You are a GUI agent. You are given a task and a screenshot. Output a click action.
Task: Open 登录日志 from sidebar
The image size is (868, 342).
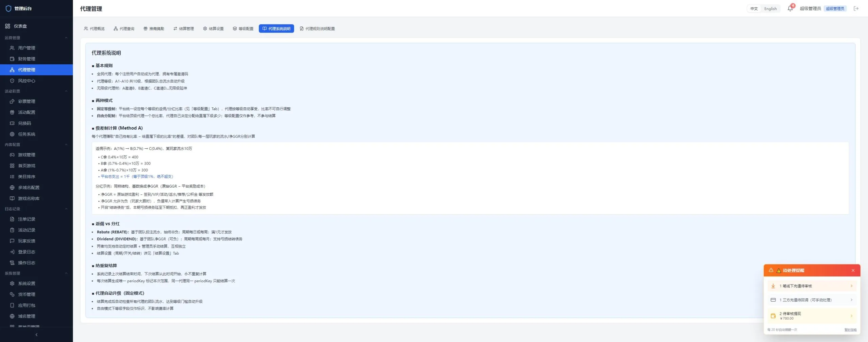(x=36, y=252)
